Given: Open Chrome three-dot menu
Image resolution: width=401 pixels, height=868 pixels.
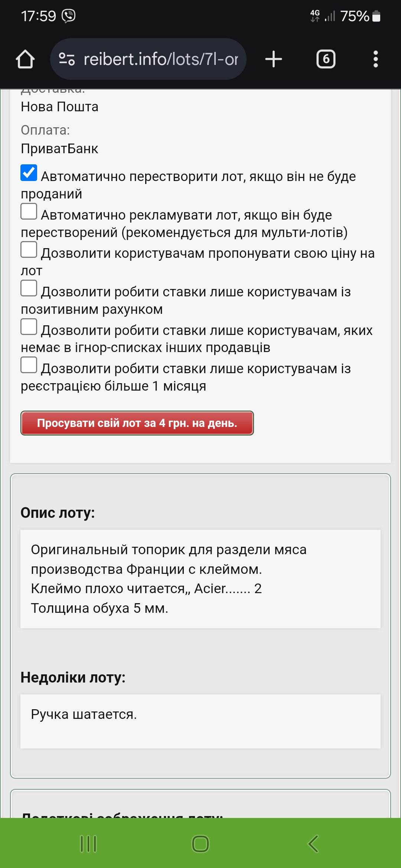Looking at the screenshot, I should coord(376,59).
